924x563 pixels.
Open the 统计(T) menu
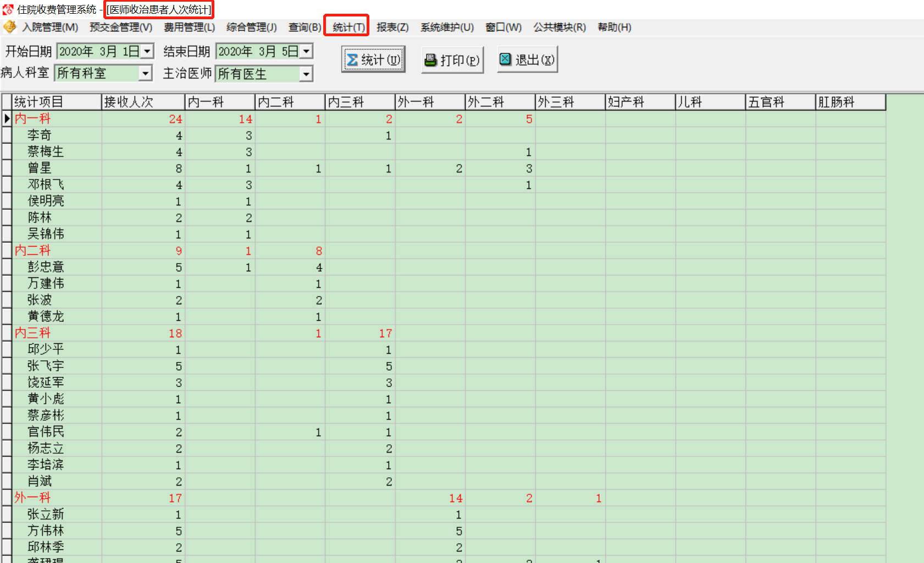coord(348,27)
